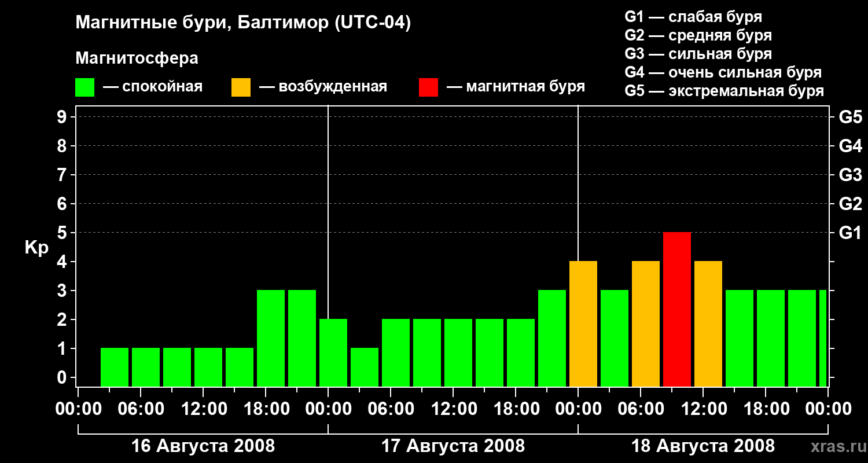The image size is (868, 463).
Task: Click the orange 'возбужденная' legend swatch
Action: point(241,87)
